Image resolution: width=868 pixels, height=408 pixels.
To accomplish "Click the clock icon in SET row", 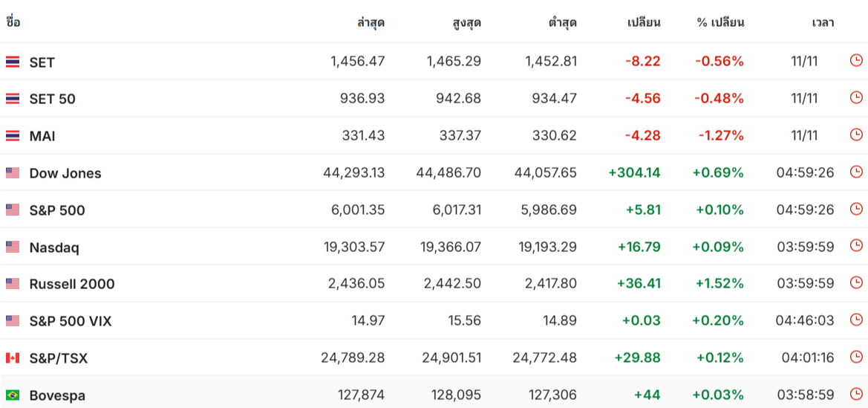I will pyautogui.click(x=856, y=61).
